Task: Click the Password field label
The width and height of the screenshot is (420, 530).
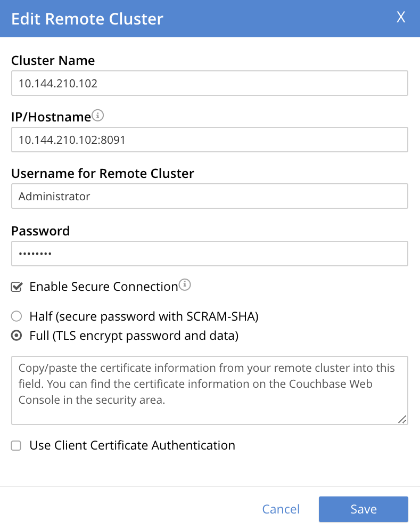Action: 40,231
